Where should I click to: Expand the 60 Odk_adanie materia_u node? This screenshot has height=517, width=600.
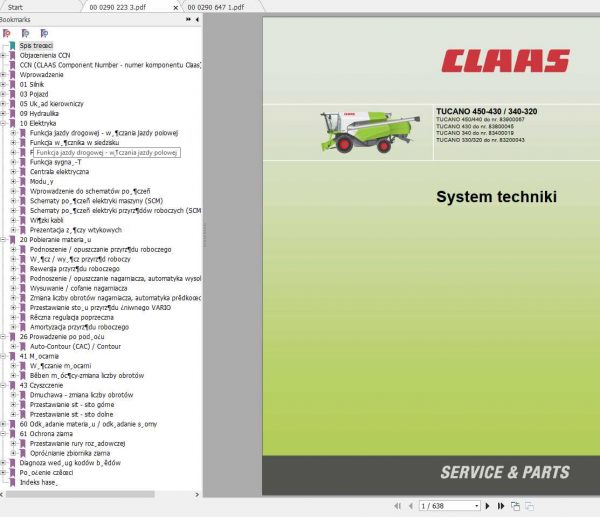coord(3,424)
